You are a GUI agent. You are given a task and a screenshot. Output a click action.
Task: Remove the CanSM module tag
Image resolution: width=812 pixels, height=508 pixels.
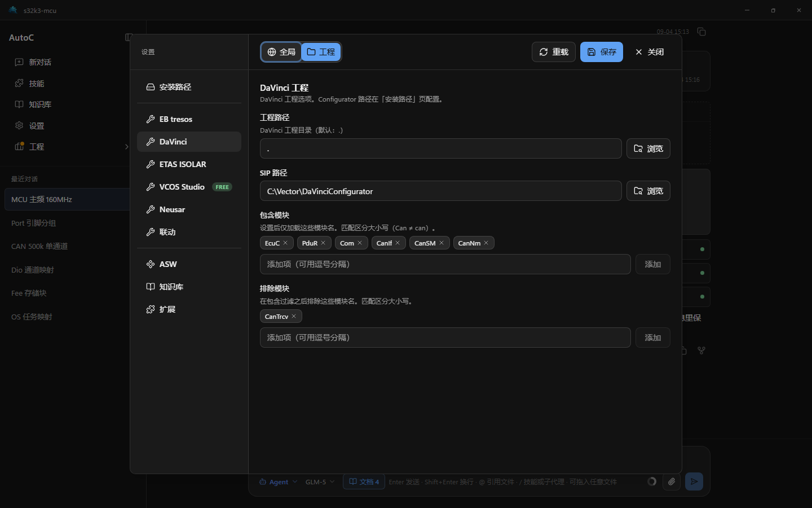[x=442, y=243]
